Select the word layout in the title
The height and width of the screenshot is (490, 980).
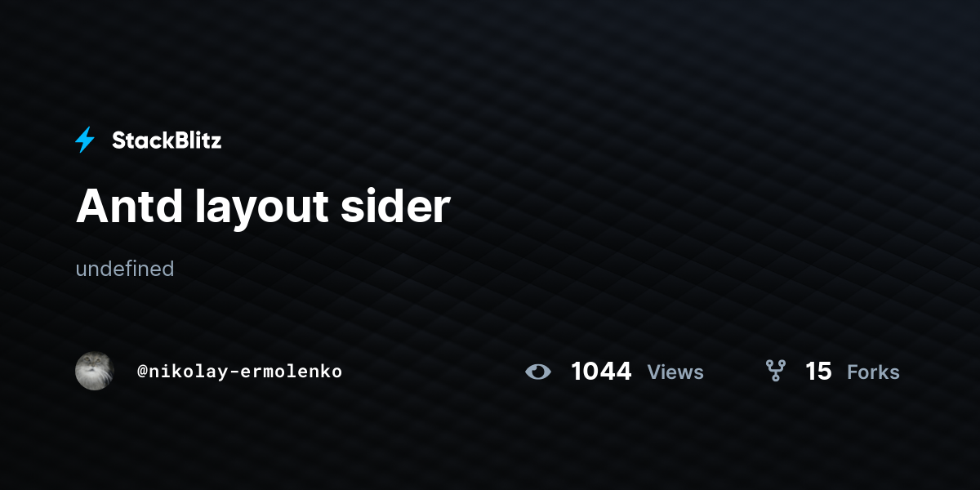pos(261,208)
